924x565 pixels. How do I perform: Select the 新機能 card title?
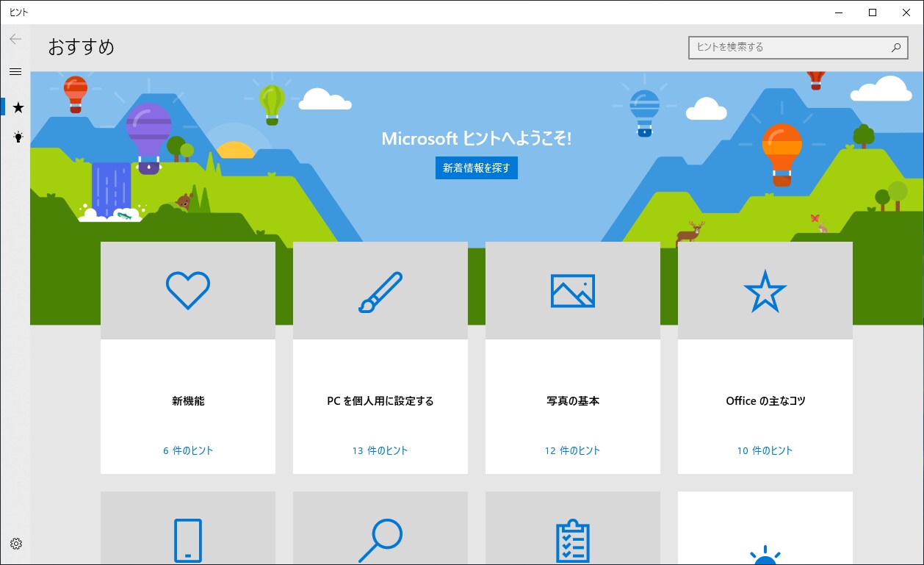coord(188,401)
